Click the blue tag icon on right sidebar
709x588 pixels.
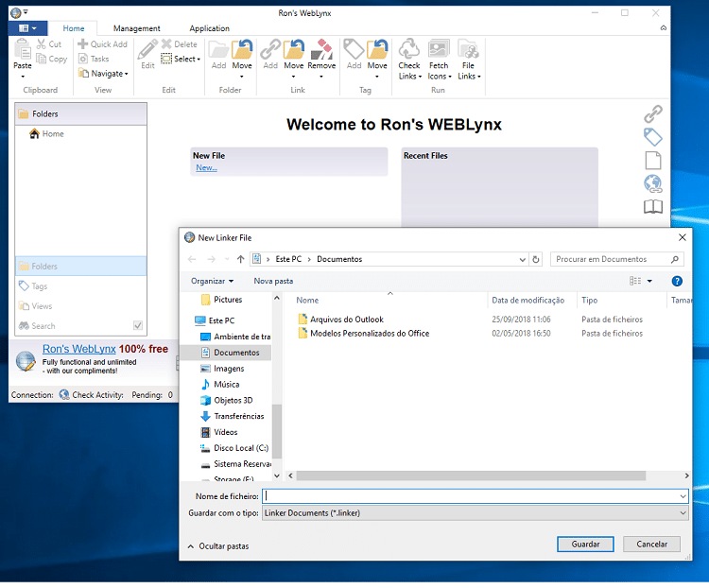click(x=653, y=137)
